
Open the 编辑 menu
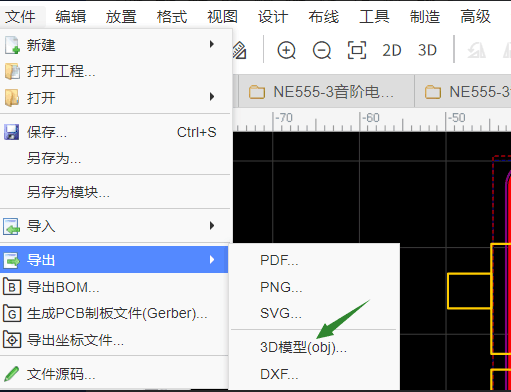click(71, 16)
